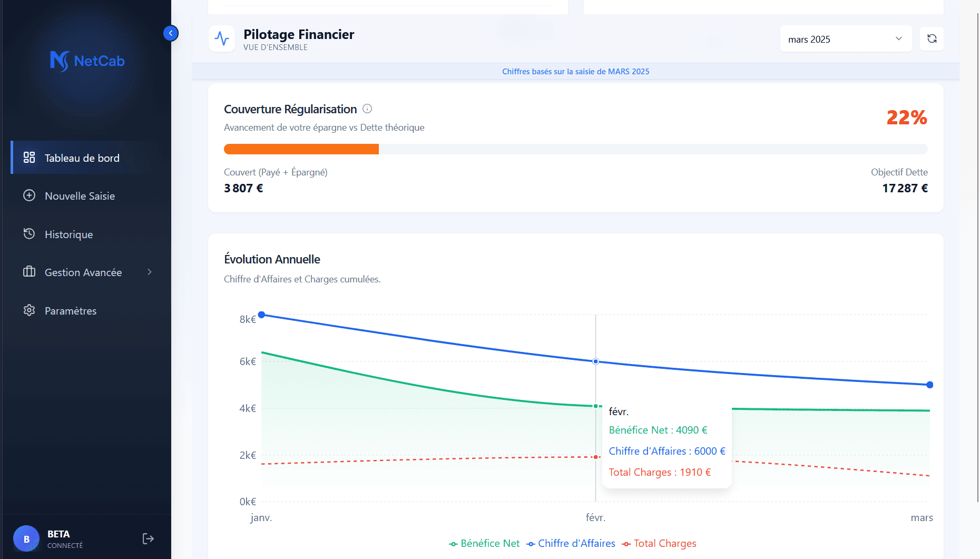
Task: Click the Paramètres gear icon
Action: (30, 310)
